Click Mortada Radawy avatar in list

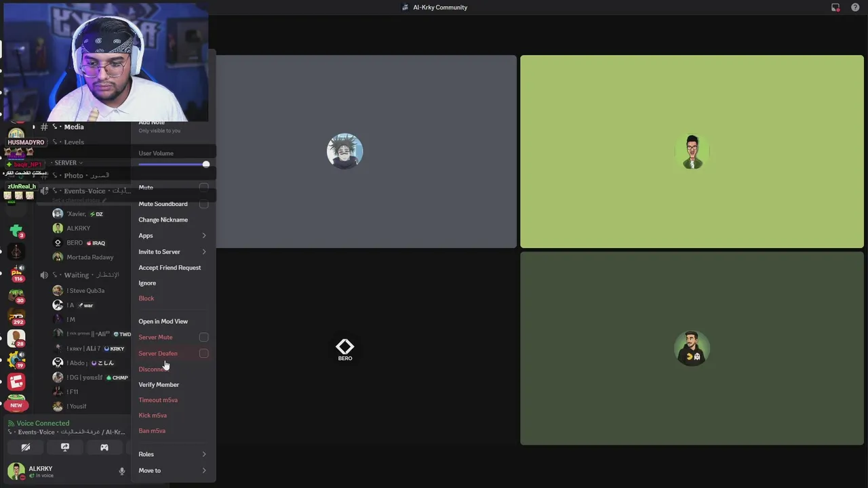58,257
